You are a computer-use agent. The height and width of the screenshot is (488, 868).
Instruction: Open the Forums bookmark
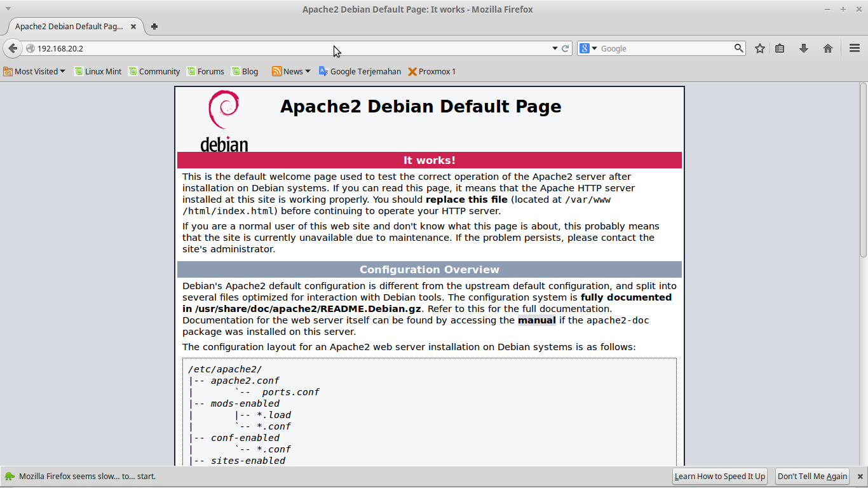point(205,72)
